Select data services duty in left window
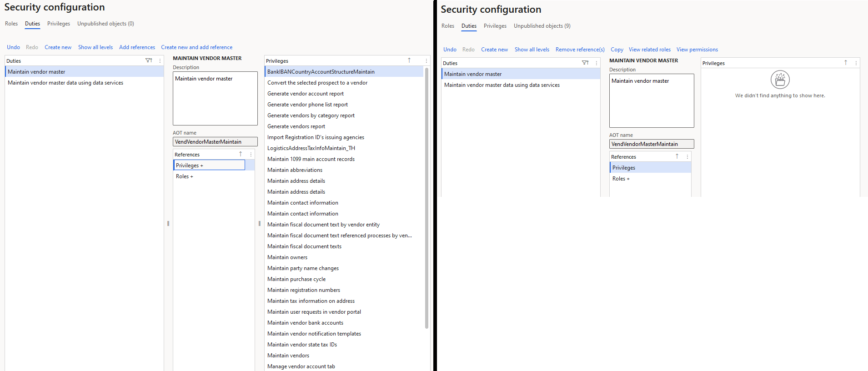This screenshot has width=868, height=371. coord(84,83)
